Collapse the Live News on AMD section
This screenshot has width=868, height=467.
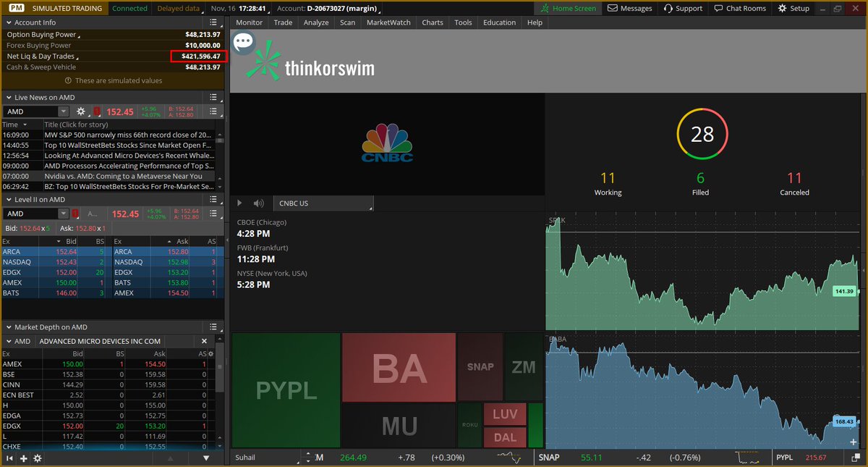(8, 97)
